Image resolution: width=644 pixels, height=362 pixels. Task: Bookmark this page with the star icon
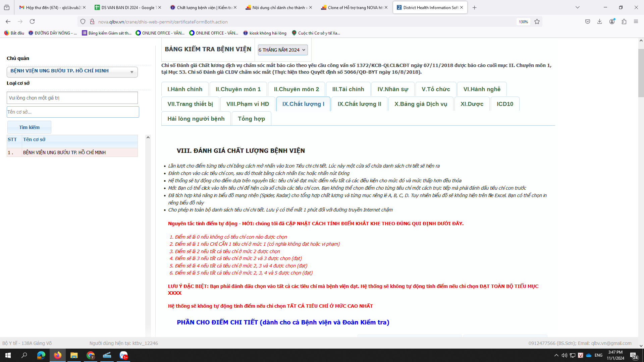(537, 21)
